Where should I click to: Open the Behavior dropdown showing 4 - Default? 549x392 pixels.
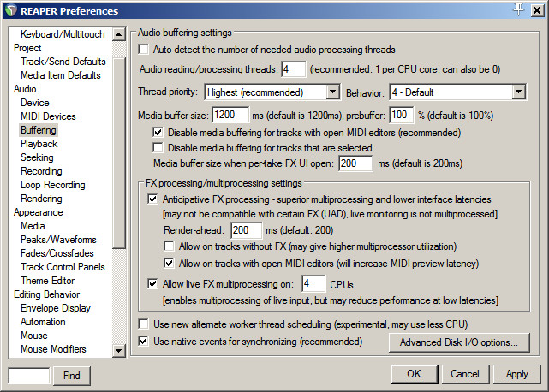coord(457,92)
